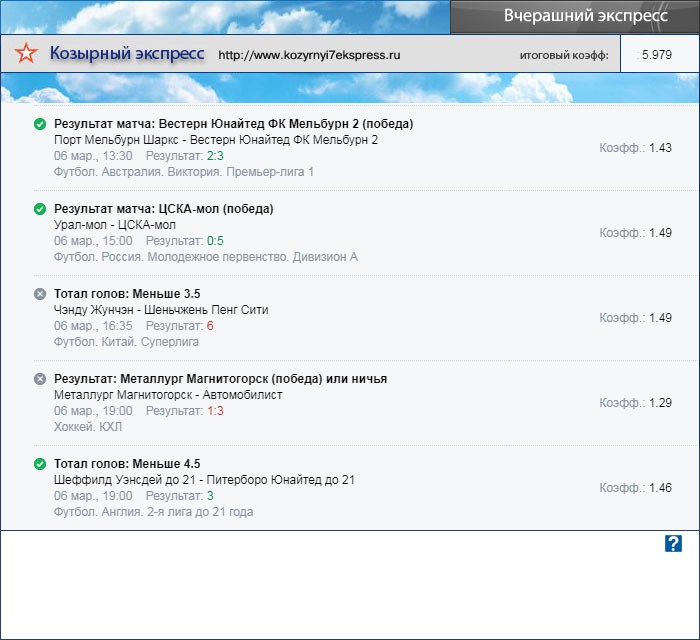Click the red star logo icon
Image resolution: width=700 pixels, height=640 pixels.
tap(28, 55)
